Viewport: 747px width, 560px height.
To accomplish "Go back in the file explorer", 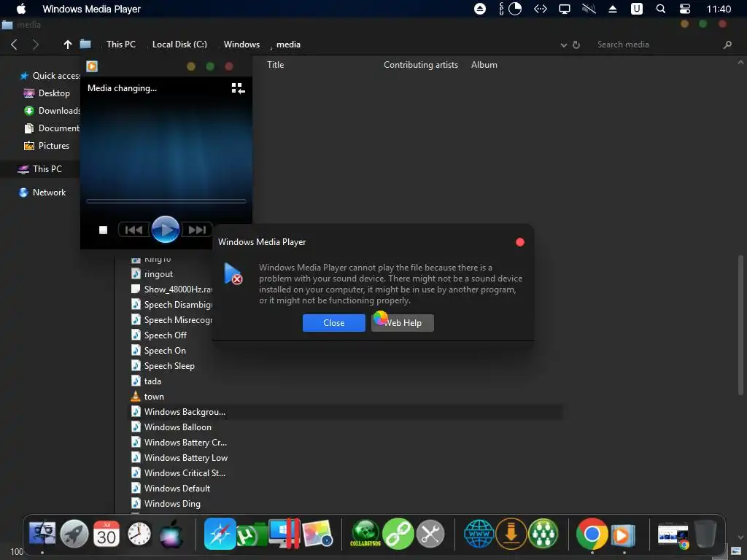I will pos(14,44).
